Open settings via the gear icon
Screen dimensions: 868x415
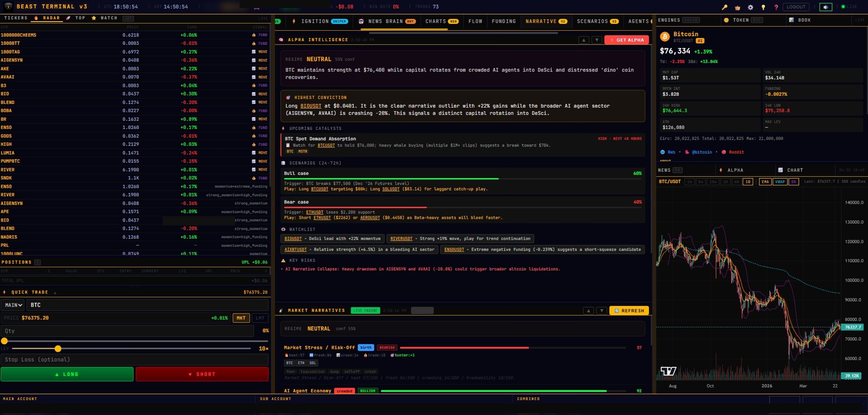(750, 7)
